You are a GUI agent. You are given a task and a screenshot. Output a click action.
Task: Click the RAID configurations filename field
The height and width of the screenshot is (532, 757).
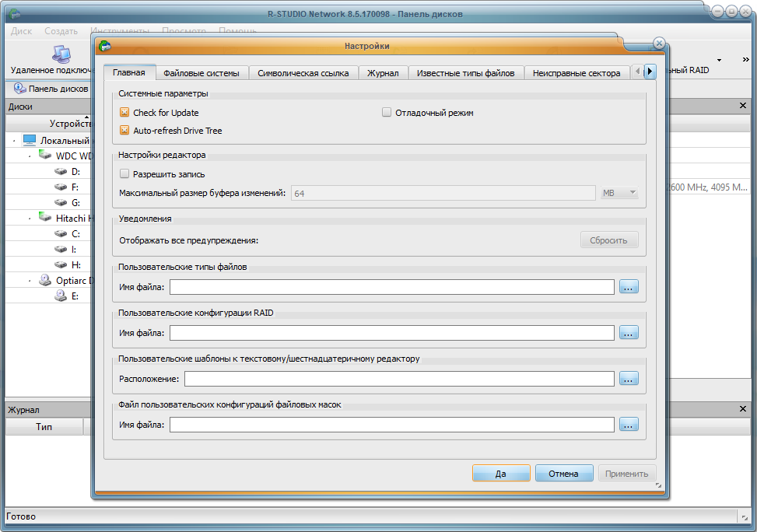391,333
